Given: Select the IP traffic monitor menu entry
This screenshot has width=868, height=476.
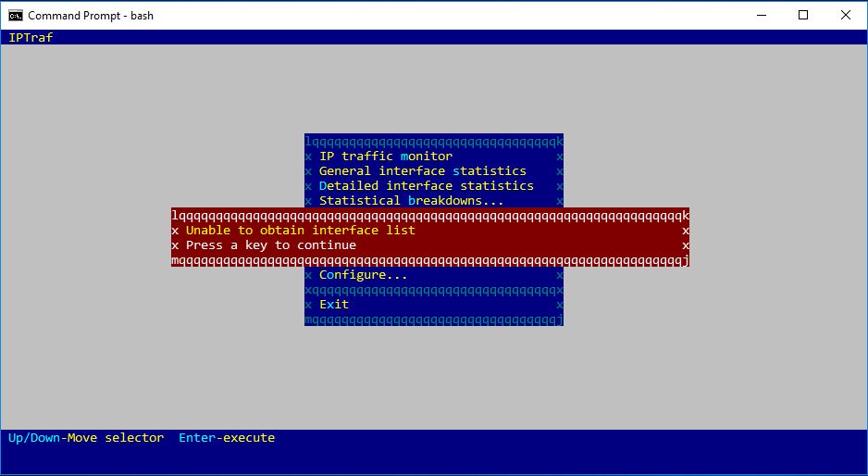Looking at the screenshot, I should (x=386, y=157).
